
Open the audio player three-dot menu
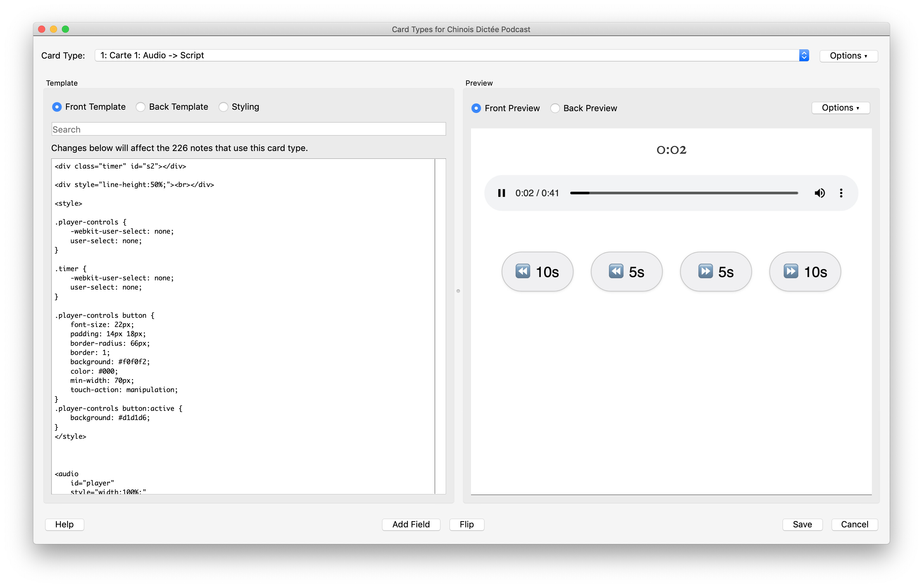coord(841,193)
